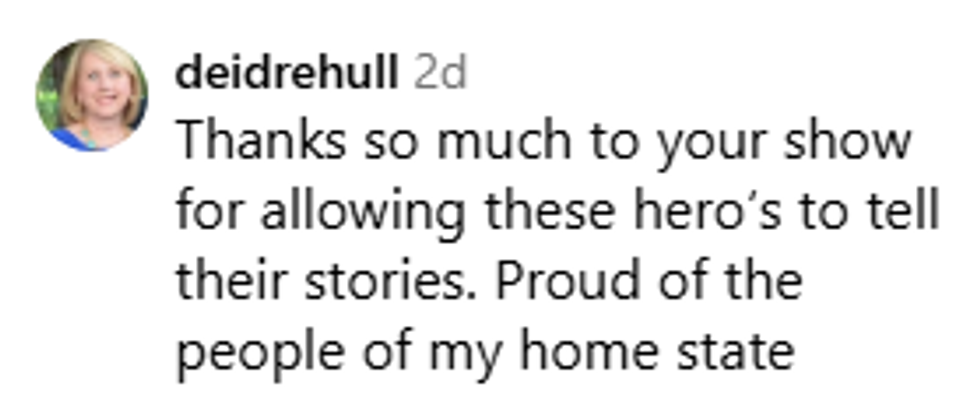Click the line 'for allowing these hero's to tell'
Viewport: 980px width, 411px height.
click(x=558, y=212)
